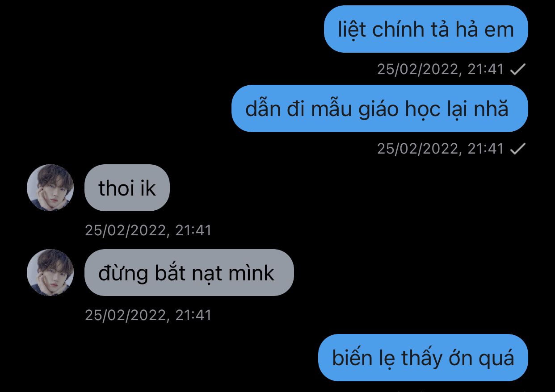This screenshot has height=392, width=555.
Task: Tap the gray 'thoi ik' message bubble
Action: click(127, 188)
